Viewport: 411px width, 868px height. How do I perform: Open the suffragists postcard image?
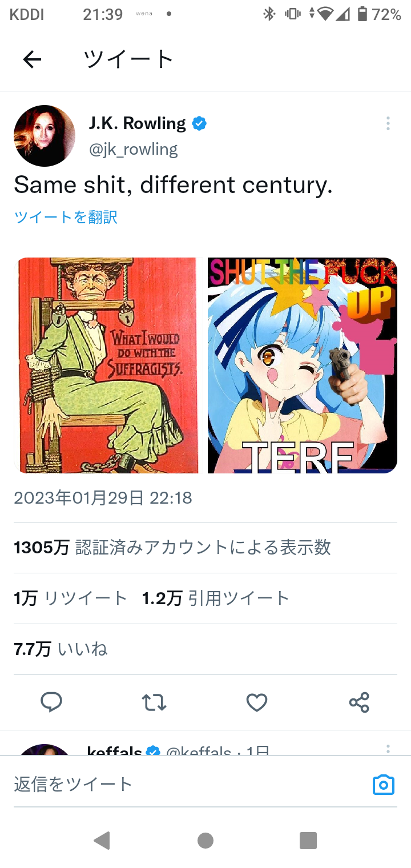[x=108, y=365]
